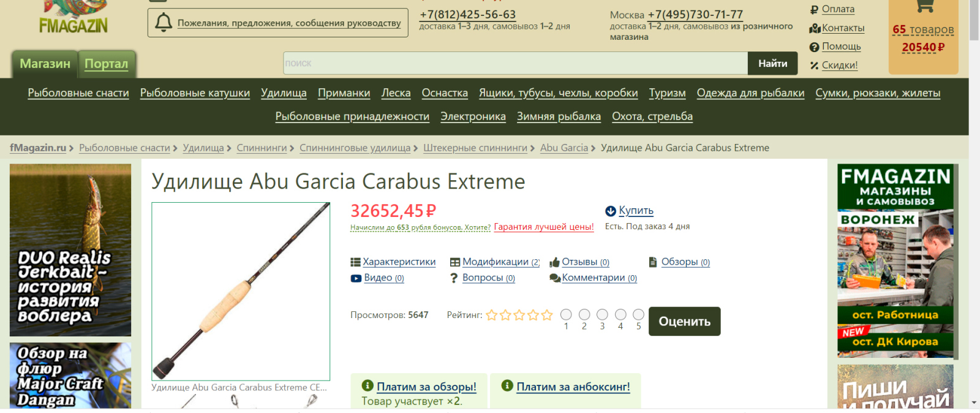Open the Abu Garcia breadcrumb
The height and width of the screenshot is (413, 980).
pyautogui.click(x=564, y=148)
